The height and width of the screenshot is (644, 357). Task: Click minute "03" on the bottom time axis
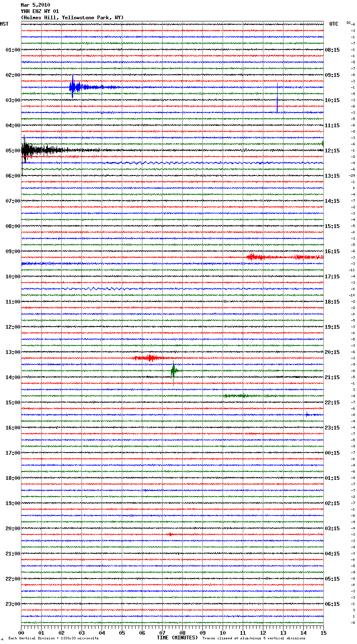pos(81,633)
